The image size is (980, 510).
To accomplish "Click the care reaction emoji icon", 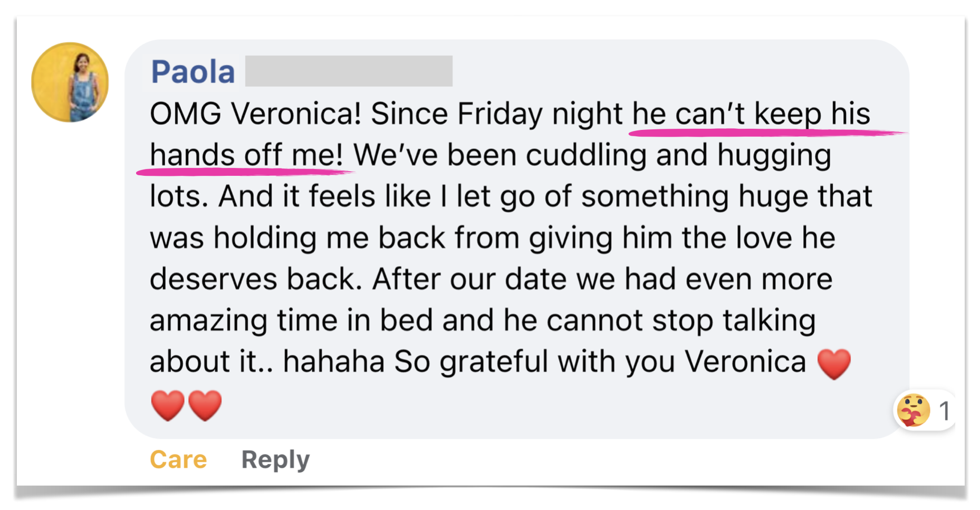I will [914, 410].
